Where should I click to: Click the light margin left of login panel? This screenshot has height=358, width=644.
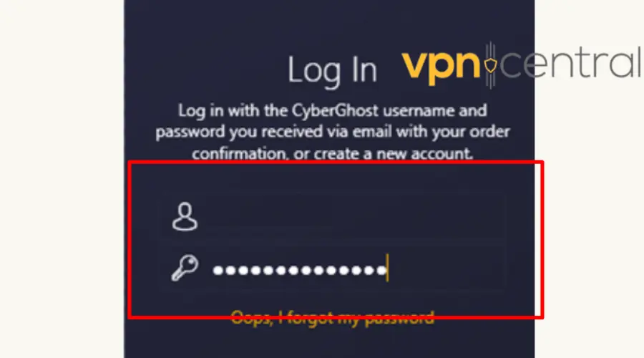coord(62,179)
